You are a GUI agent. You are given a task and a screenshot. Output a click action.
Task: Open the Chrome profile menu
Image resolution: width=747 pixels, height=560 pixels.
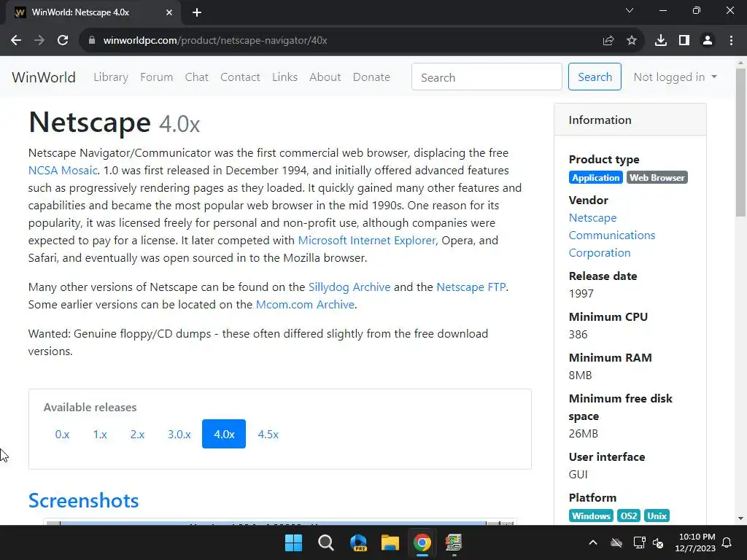708,41
